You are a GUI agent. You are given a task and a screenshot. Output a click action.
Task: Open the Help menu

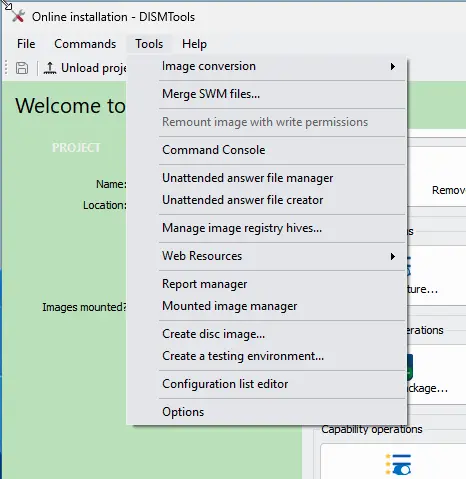pyautogui.click(x=194, y=44)
